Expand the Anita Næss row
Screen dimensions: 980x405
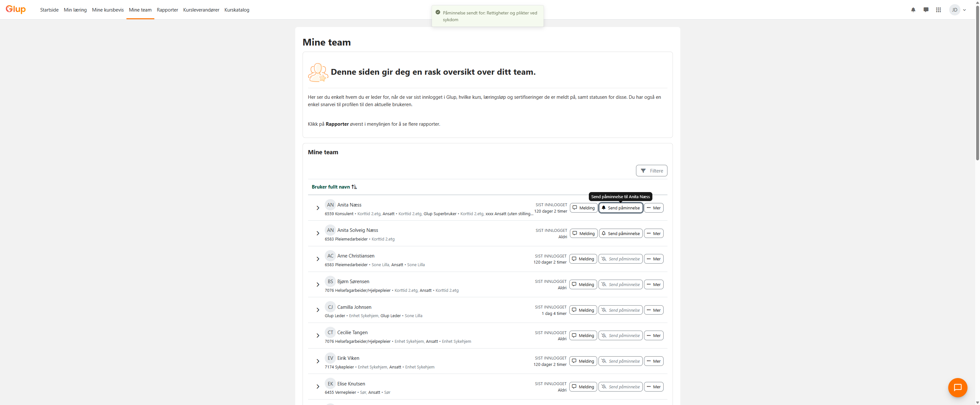click(x=318, y=208)
